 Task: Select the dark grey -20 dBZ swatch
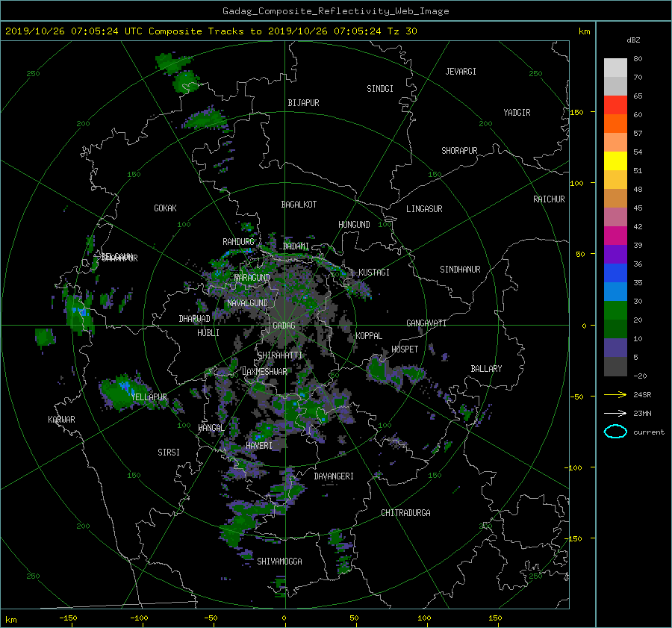pyautogui.click(x=615, y=366)
